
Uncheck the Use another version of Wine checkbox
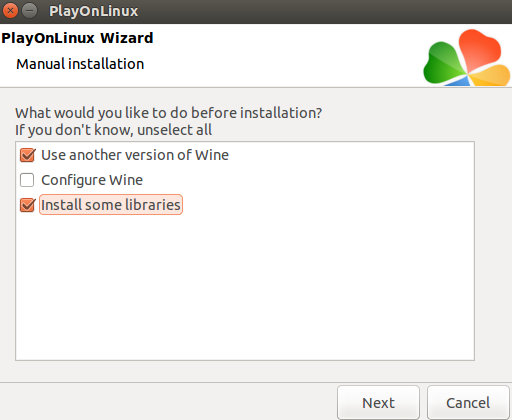coord(27,155)
